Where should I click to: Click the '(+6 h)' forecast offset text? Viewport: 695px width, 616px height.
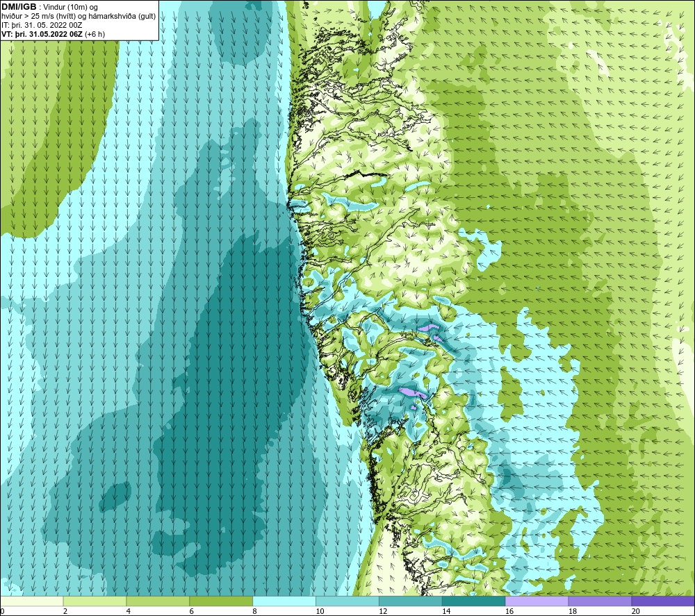95,34
